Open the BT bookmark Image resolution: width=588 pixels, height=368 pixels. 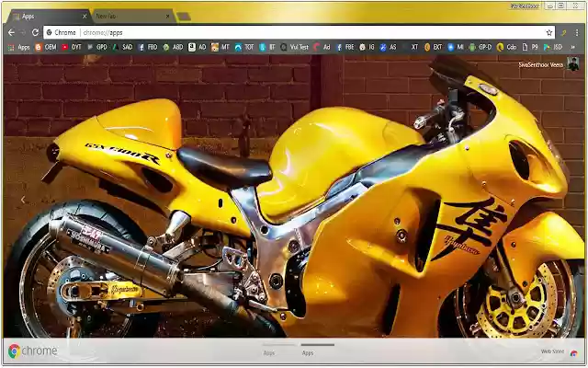coord(267,47)
